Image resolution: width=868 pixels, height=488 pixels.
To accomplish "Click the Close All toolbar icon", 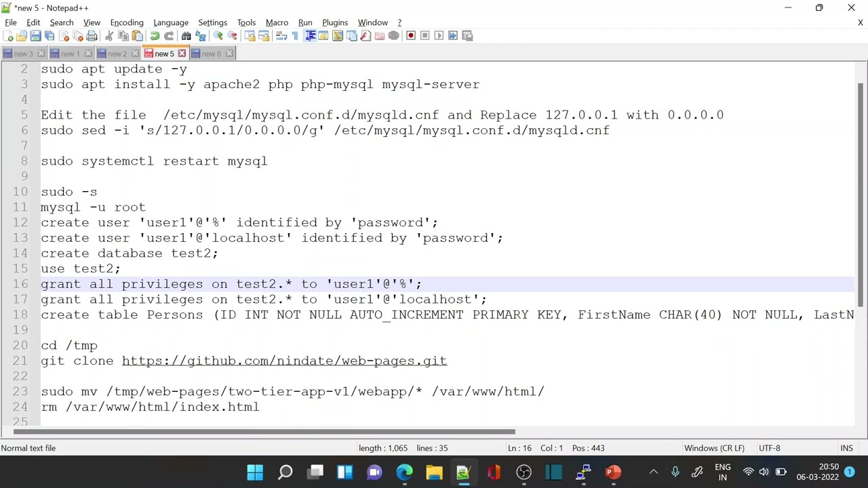I will 77,36.
